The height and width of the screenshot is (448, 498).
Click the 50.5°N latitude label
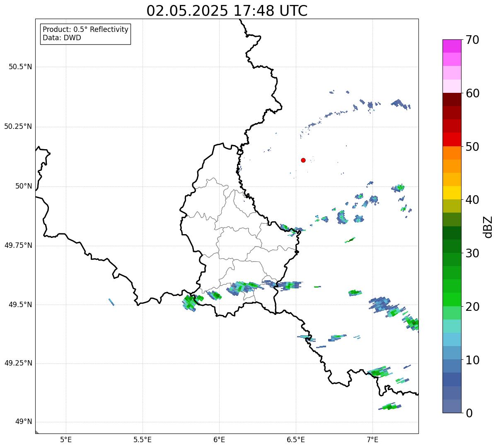click(20, 67)
